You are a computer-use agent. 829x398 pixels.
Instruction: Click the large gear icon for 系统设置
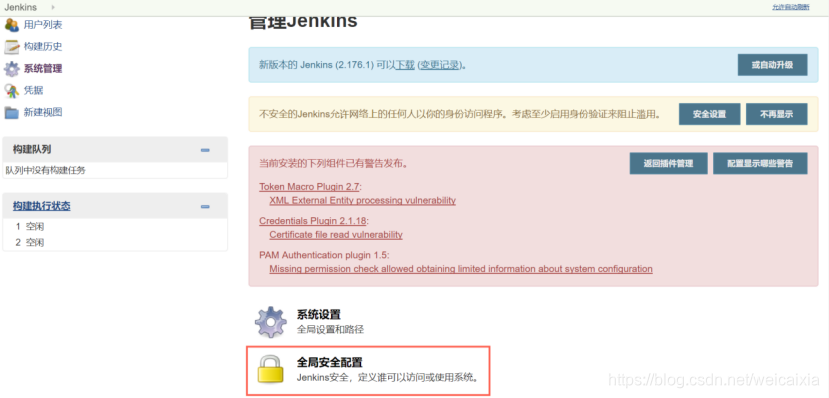click(271, 321)
